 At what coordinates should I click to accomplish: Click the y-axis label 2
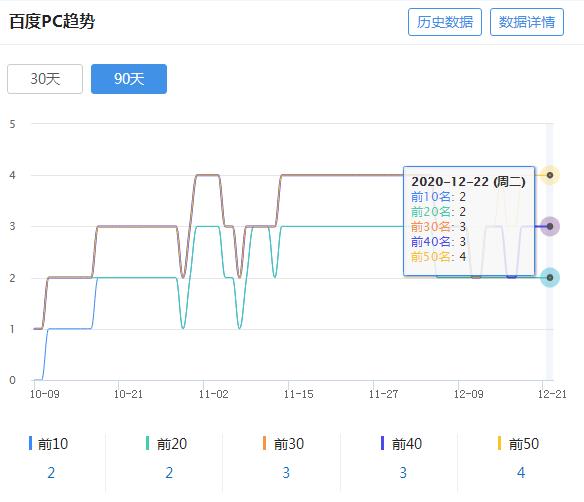click(x=13, y=278)
